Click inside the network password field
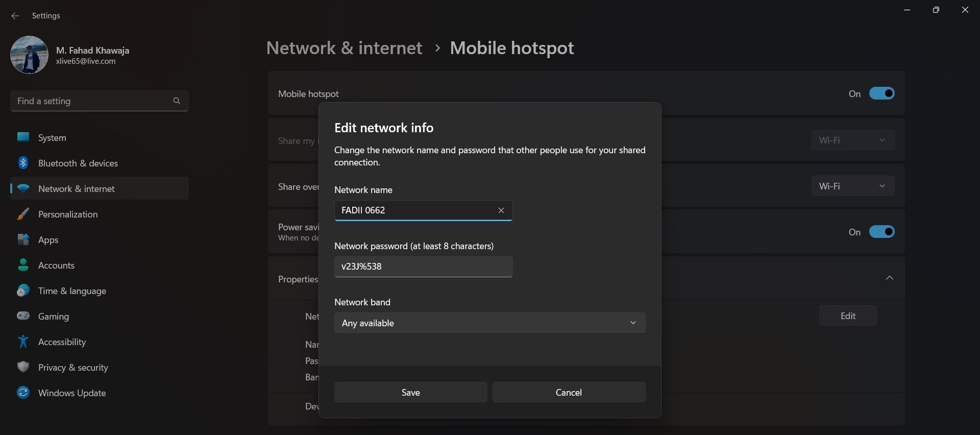980x435 pixels. 423,267
